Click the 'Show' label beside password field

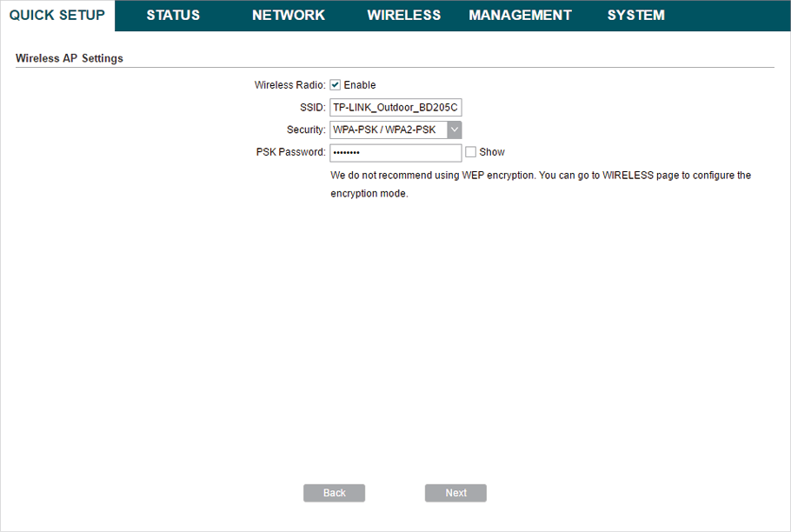point(492,152)
